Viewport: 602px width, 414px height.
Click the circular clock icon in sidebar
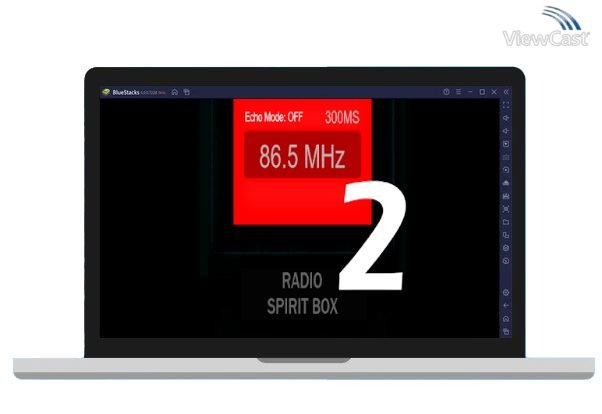coord(506,261)
